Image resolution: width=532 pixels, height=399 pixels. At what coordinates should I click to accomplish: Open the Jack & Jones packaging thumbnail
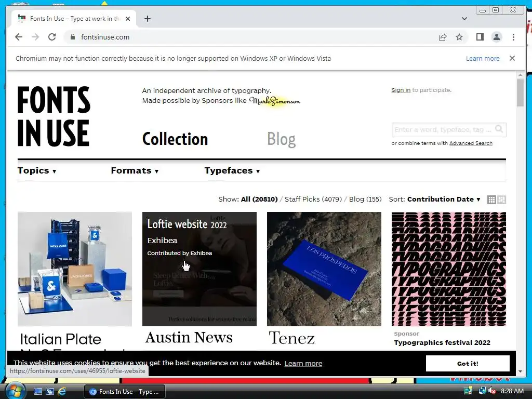tap(75, 269)
